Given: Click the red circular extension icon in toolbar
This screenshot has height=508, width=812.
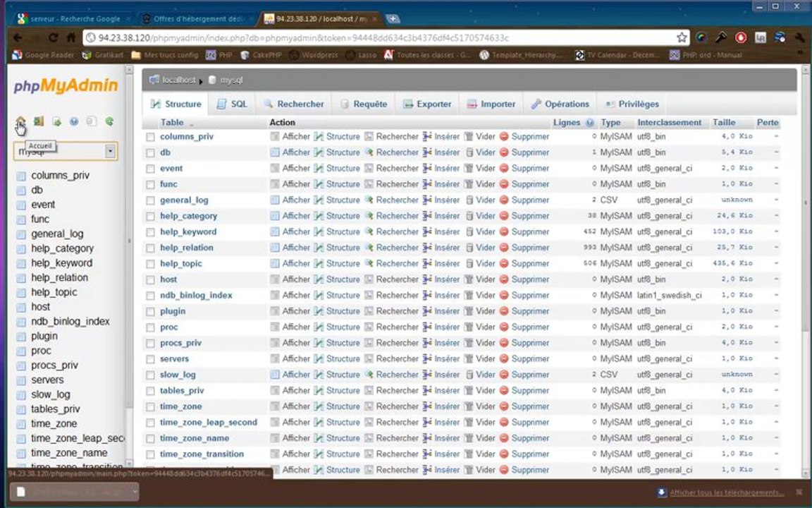Looking at the screenshot, I should point(741,37).
